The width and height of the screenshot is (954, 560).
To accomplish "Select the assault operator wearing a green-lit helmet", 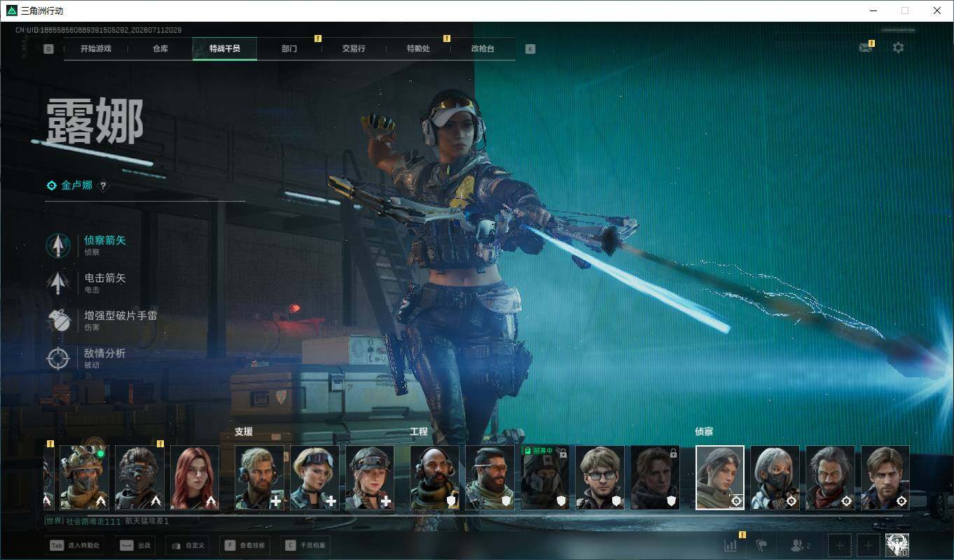I will [84, 477].
